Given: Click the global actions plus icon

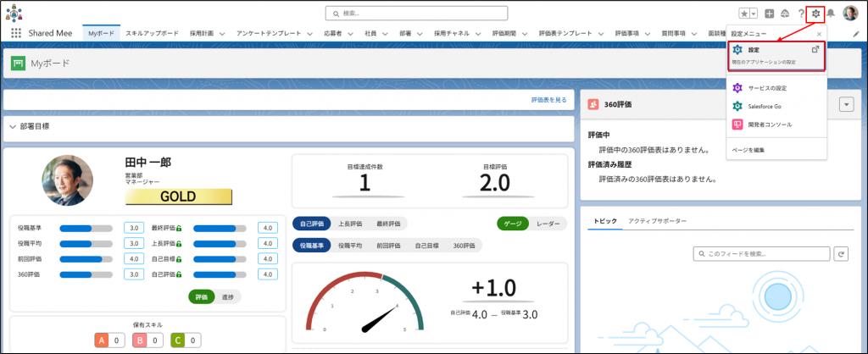Looking at the screenshot, I should click(769, 14).
